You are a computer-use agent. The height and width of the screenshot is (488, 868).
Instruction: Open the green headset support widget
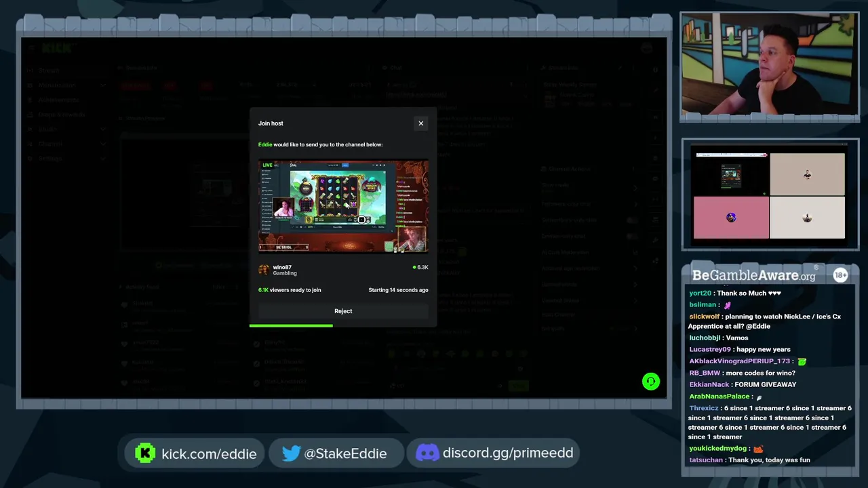[650, 382]
